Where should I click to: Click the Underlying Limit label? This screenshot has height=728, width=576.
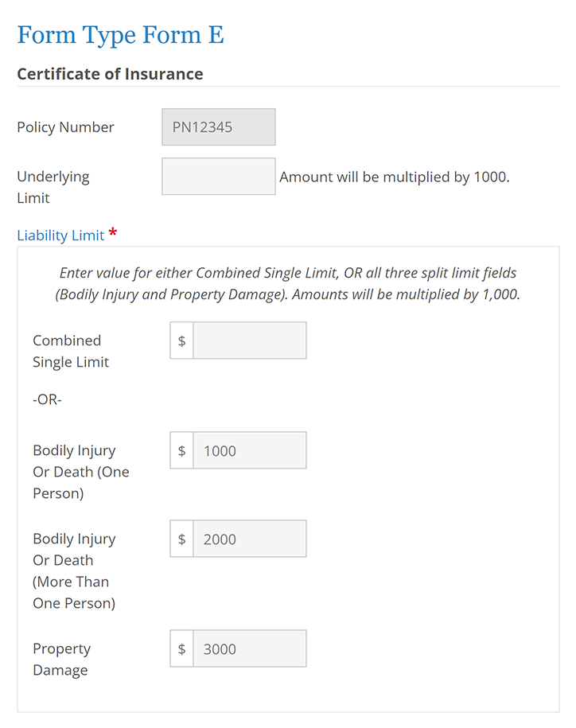click(53, 187)
